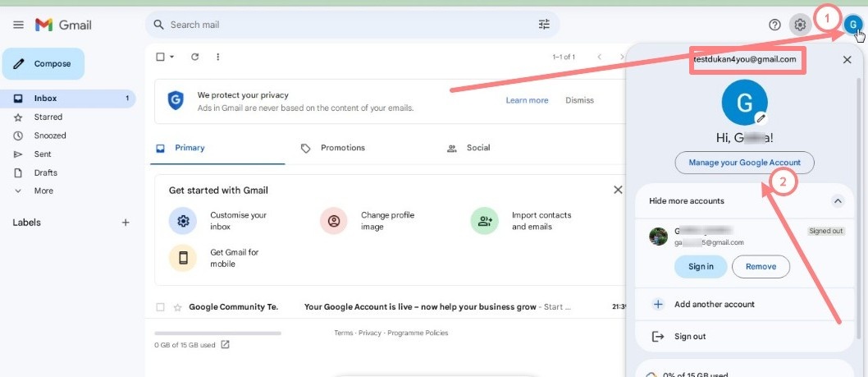The image size is (868, 377).
Task: Open the Inbox folder
Action: 67,98
